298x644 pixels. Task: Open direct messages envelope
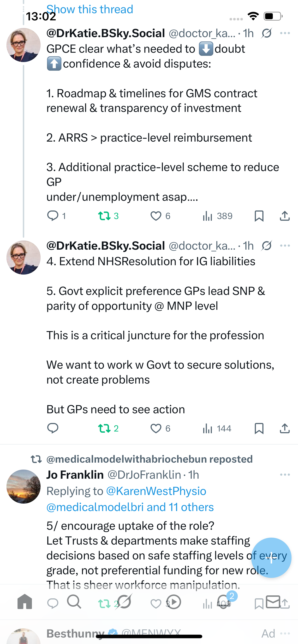[273, 602]
